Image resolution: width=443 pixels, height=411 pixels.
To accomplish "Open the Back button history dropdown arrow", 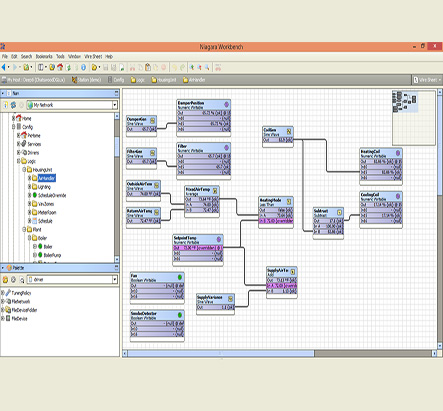I will click(9, 68).
